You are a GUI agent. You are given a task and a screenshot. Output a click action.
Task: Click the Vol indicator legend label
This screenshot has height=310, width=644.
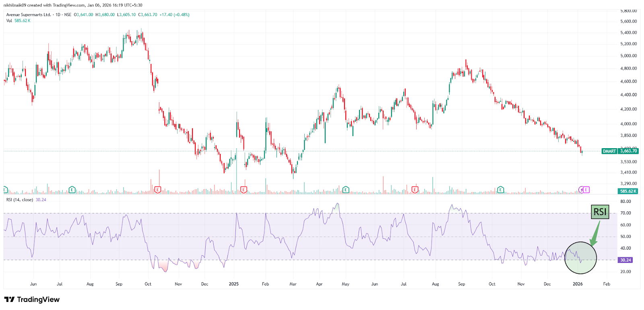[9, 21]
